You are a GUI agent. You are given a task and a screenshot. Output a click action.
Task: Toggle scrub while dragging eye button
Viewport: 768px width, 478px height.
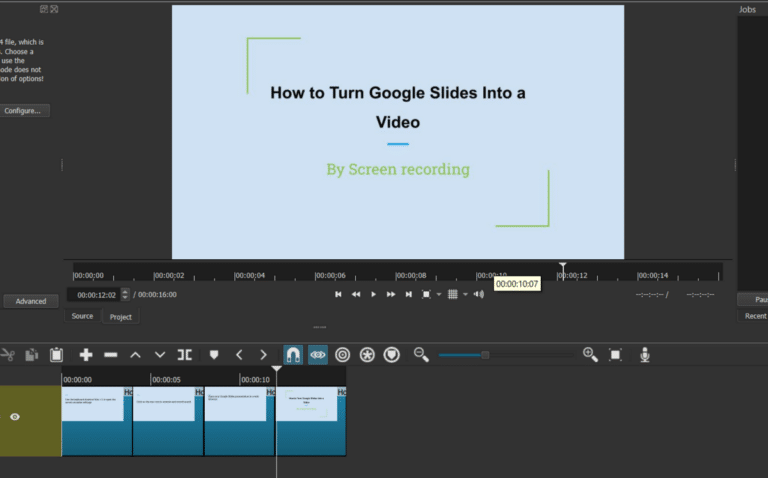click(318, 355)
